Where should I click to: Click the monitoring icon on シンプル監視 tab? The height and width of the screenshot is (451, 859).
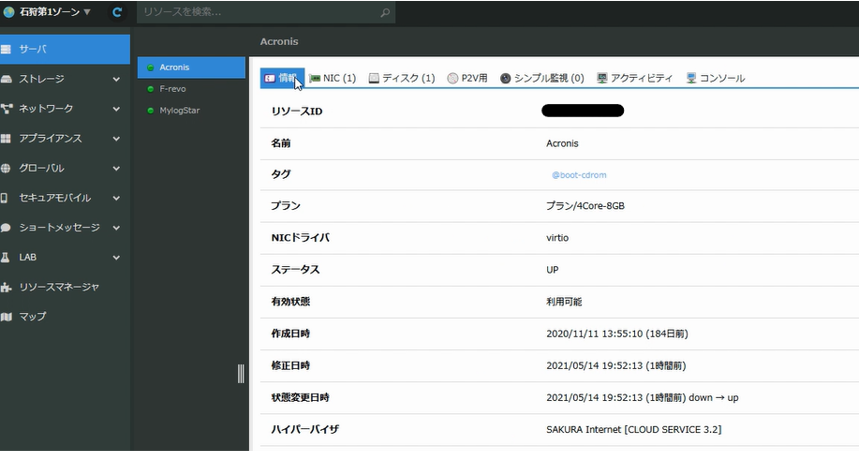coord(505,78)
